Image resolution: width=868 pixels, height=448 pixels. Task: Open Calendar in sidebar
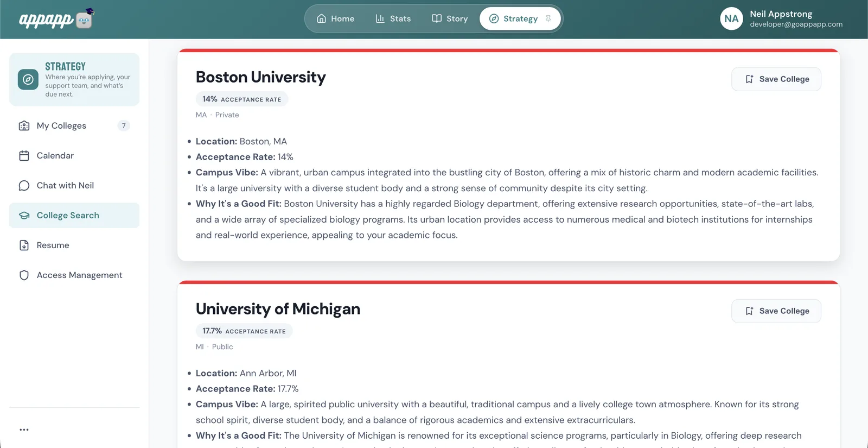[x=74, y=155]
